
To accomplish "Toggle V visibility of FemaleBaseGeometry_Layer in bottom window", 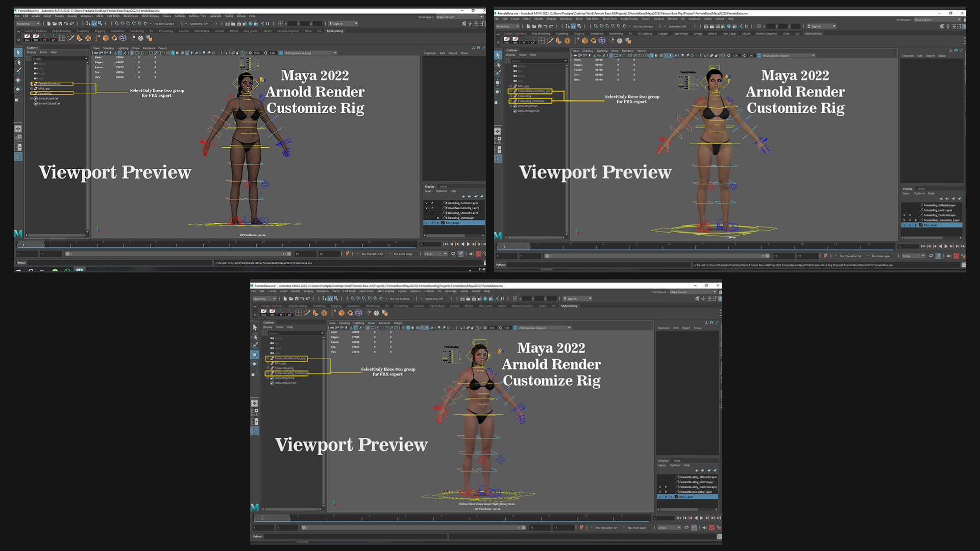I will coord(660,492).
